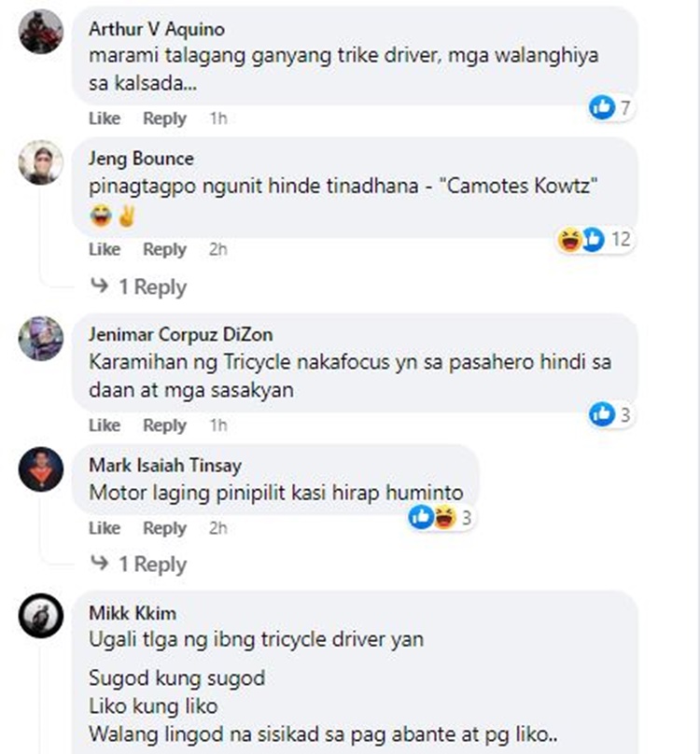
Task: Click the haha emoji on Mark Isaiah Tinsay's comment
Action: [444, 517]
